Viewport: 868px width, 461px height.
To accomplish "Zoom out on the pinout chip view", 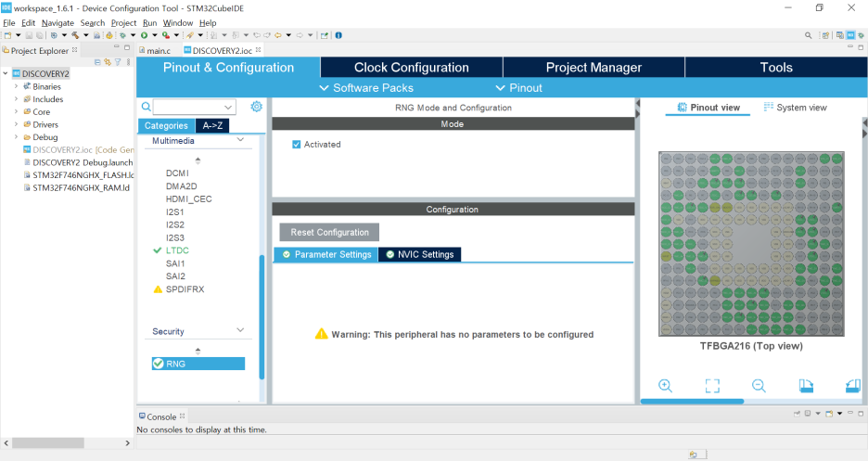I will [x=759, y=386].
